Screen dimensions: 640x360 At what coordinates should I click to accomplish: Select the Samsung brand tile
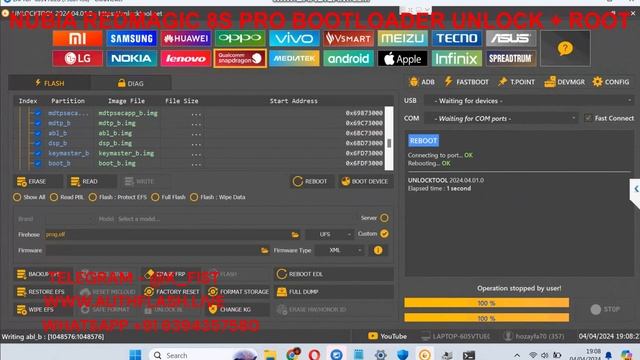pyautogui.click(x=131, y=39)
